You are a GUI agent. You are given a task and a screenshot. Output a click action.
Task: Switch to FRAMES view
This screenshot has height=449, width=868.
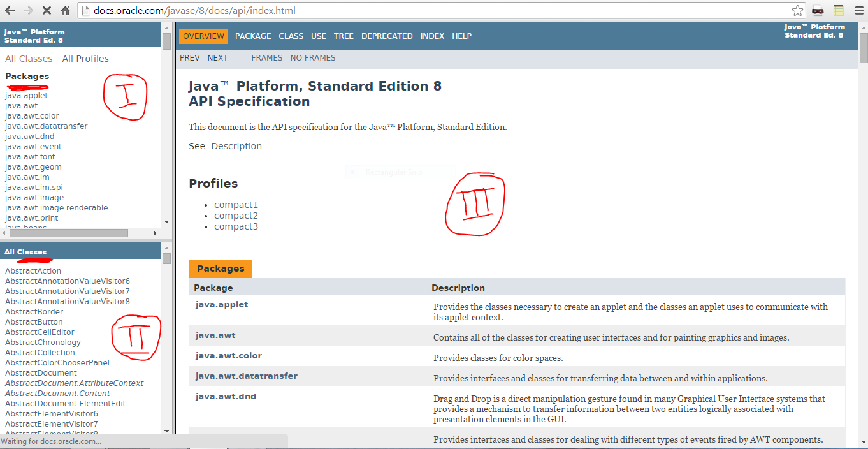tap(267, 58)
